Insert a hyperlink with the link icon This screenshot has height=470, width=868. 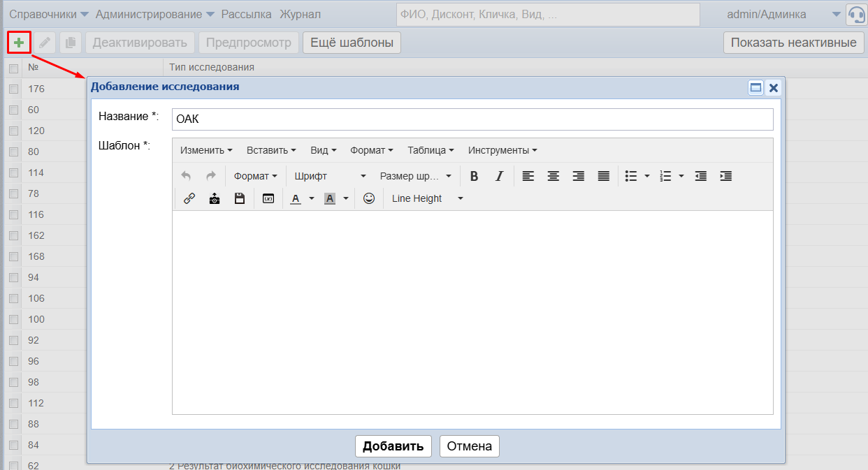click(x=189, y=198)
